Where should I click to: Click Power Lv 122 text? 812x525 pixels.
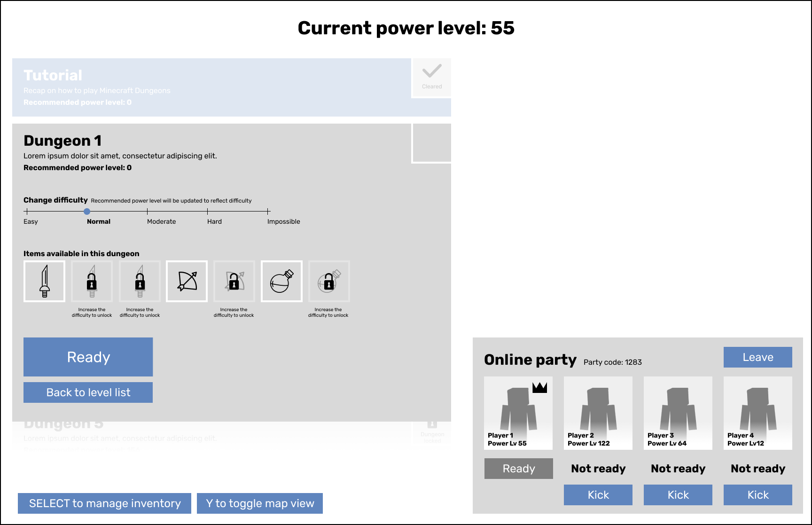tap(589, 443)
